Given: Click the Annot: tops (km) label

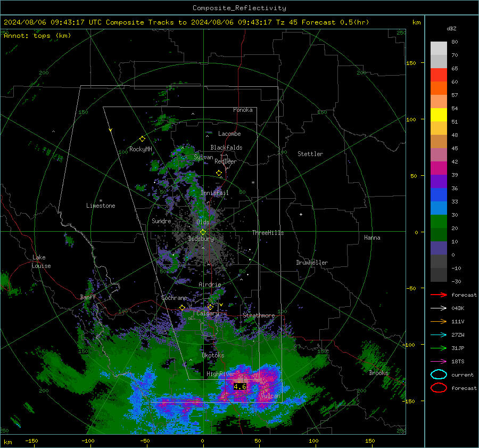Looking at the screenshot, I should (x=37, y=36).
